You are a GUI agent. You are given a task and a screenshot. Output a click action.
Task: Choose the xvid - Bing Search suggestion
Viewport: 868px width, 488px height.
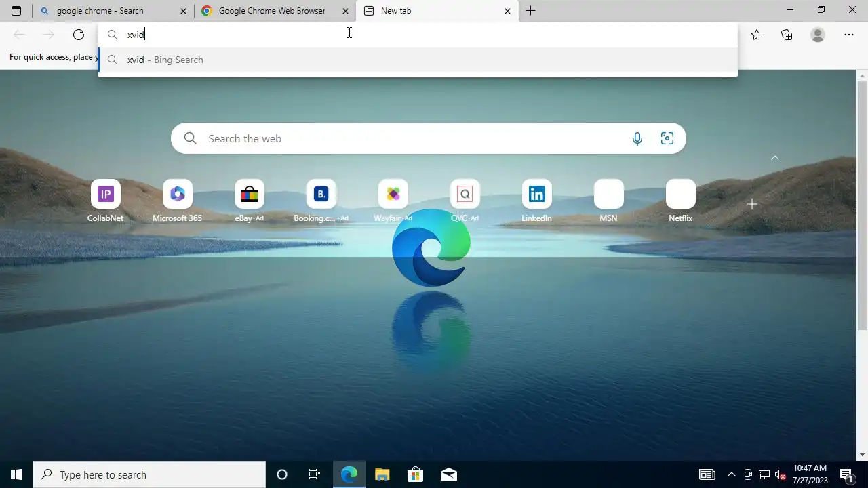coord(417,60)
